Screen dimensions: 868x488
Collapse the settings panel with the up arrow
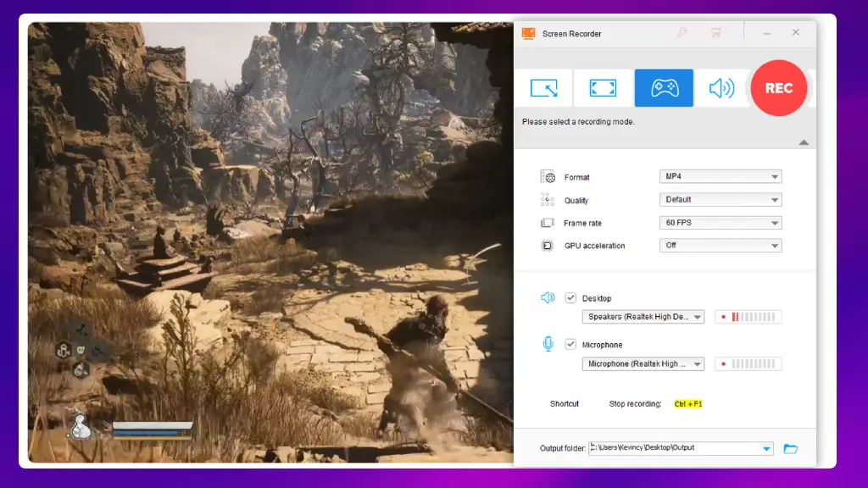point(804,142)
